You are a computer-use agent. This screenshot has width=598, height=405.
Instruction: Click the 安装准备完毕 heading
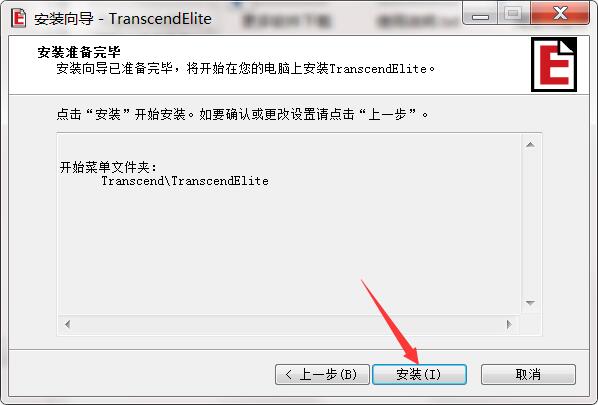[x=79, y=51]
